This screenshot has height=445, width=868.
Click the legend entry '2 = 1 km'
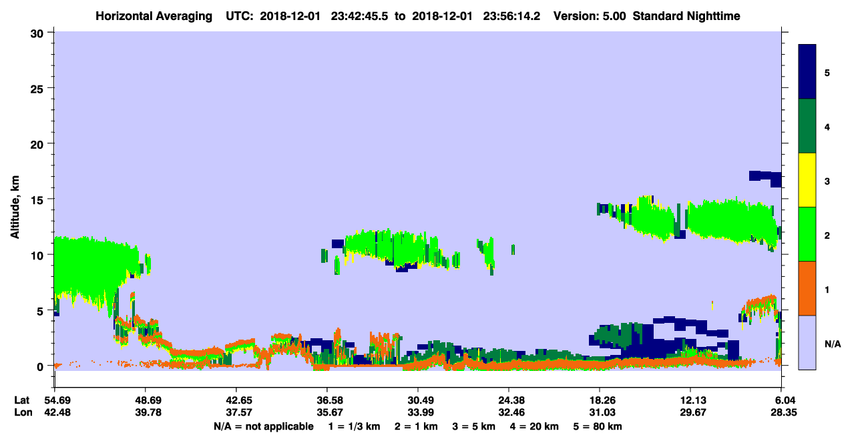tap(417, 426)
